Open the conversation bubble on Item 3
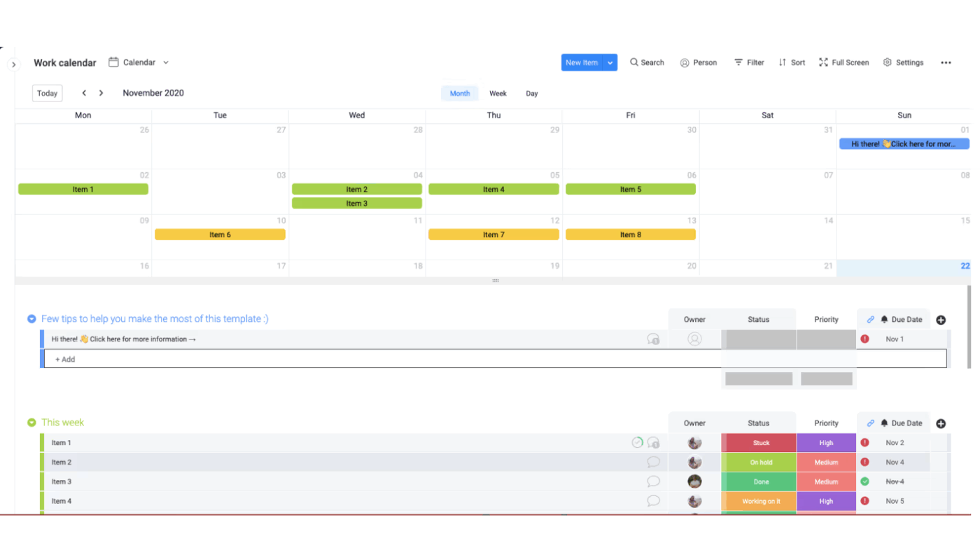Screen dimensions: 980x536 point(654,481)
